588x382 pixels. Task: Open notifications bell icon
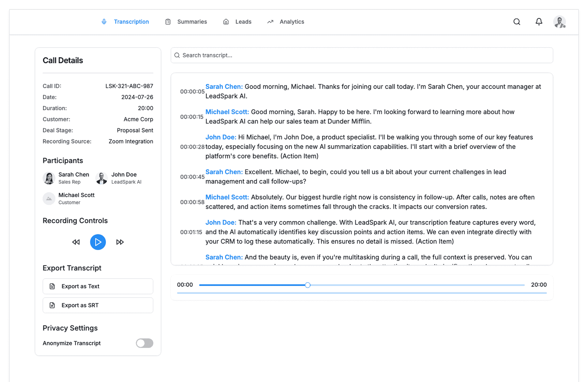point(539,22)
